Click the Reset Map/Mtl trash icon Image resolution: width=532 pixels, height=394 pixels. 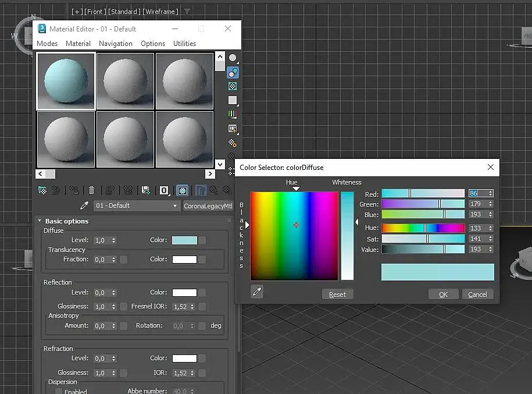tap(91, 190)
